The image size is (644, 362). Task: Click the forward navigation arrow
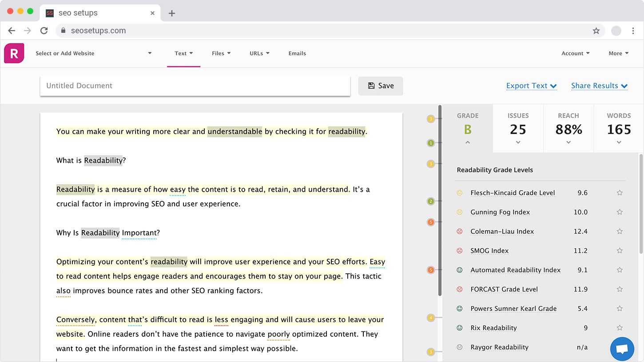(28, 31)
